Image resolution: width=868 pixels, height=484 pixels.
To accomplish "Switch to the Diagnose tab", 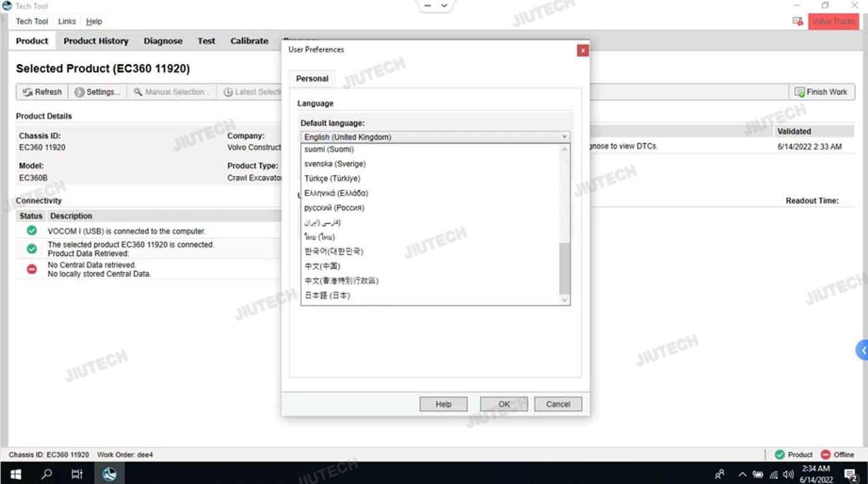I will pos(163,41).
